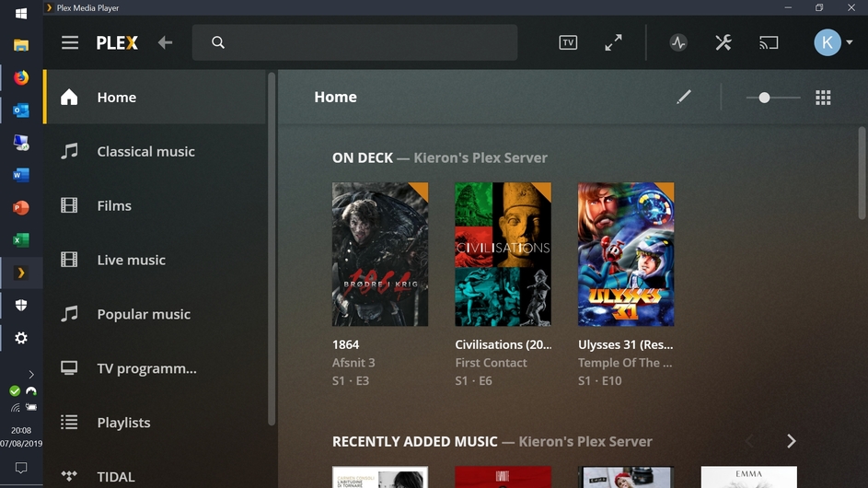Click the cast icon
This screenshot has height=488, width=868.
click(769, 42)
